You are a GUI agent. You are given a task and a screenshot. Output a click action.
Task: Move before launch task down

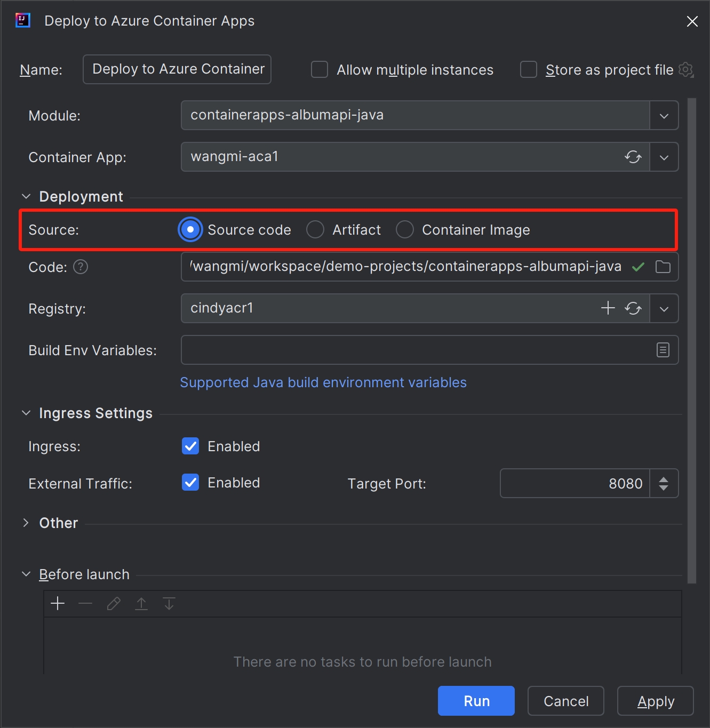click(x=169, y=604)
